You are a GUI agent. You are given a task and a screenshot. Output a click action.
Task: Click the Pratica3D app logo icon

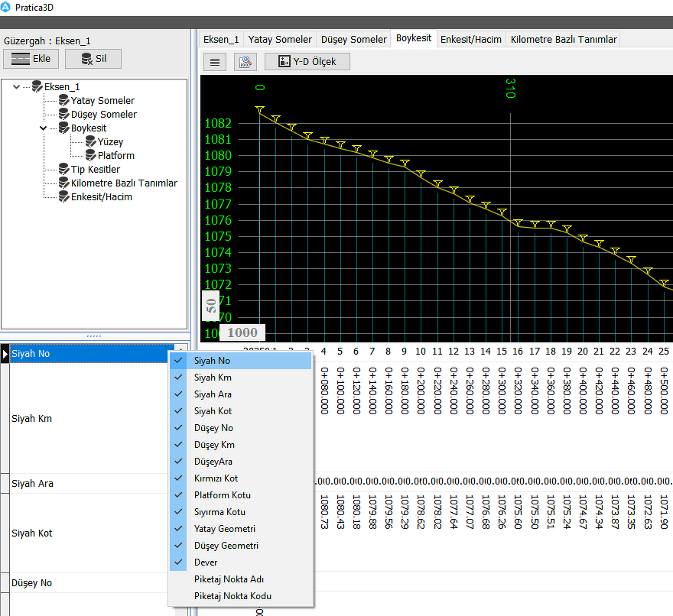7,7
